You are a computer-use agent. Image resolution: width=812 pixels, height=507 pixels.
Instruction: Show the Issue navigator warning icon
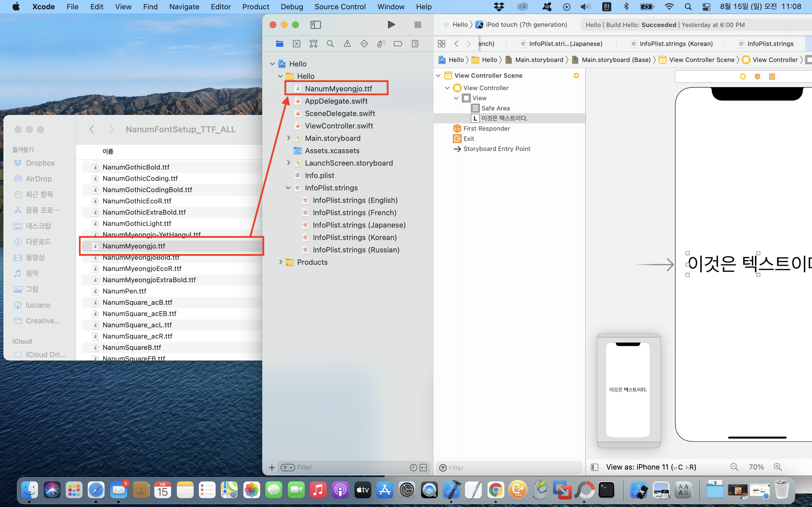(347, 44)
